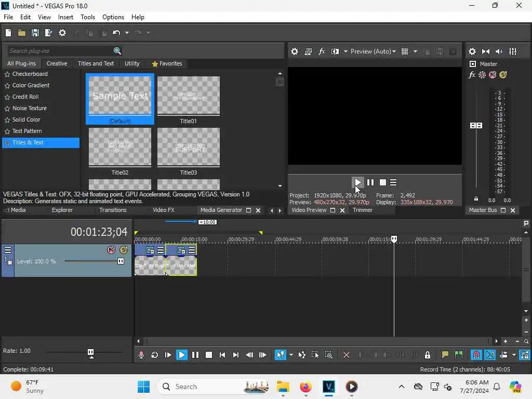
Task: Switch to the Trimmer tab
Action: (x=362, y=210)
